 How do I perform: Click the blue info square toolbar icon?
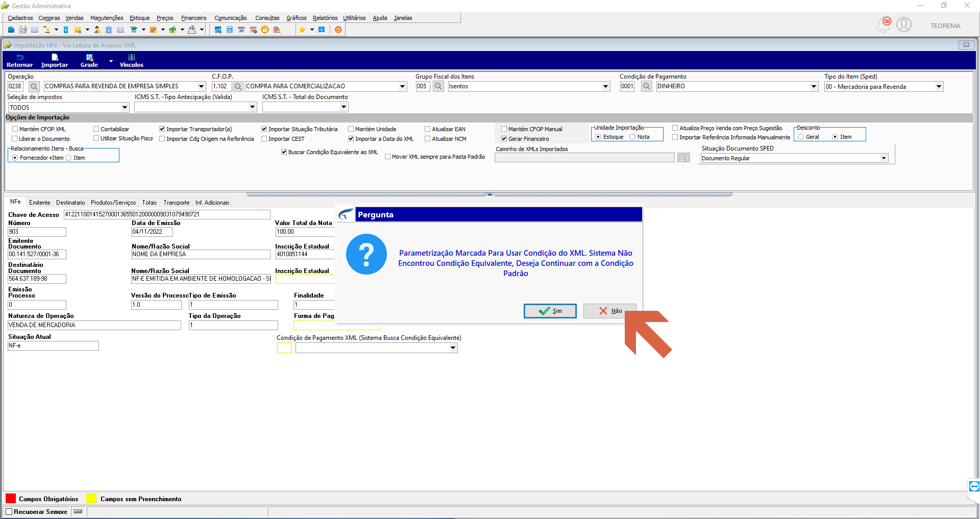pyautogui.click(x=322, y=30)
